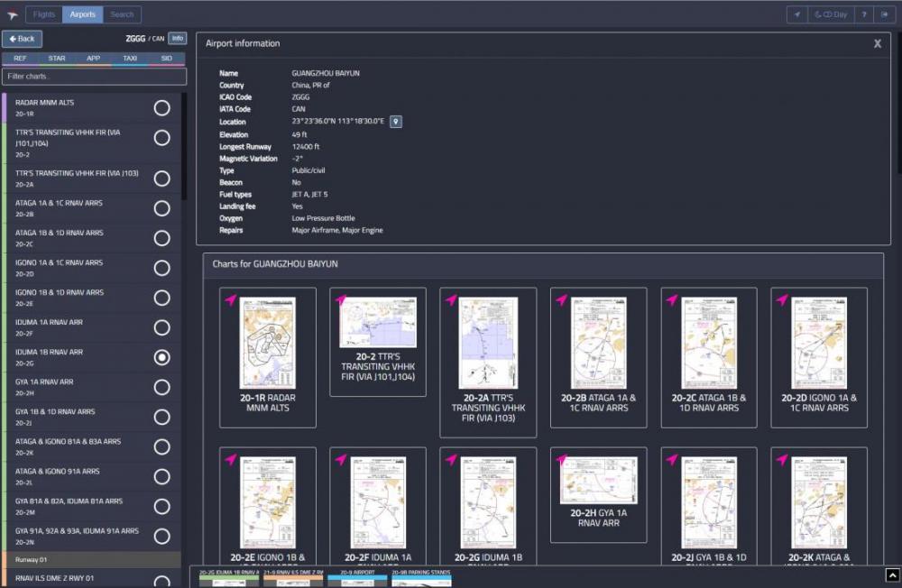Select IDUMA 1A RNAV ARR radio
902x588 pixels.
[161, 328]
